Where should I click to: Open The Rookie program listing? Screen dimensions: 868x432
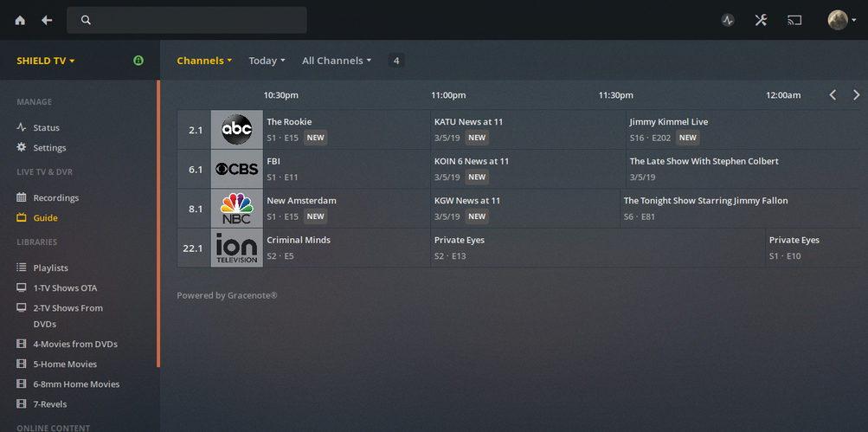point(347,130)
